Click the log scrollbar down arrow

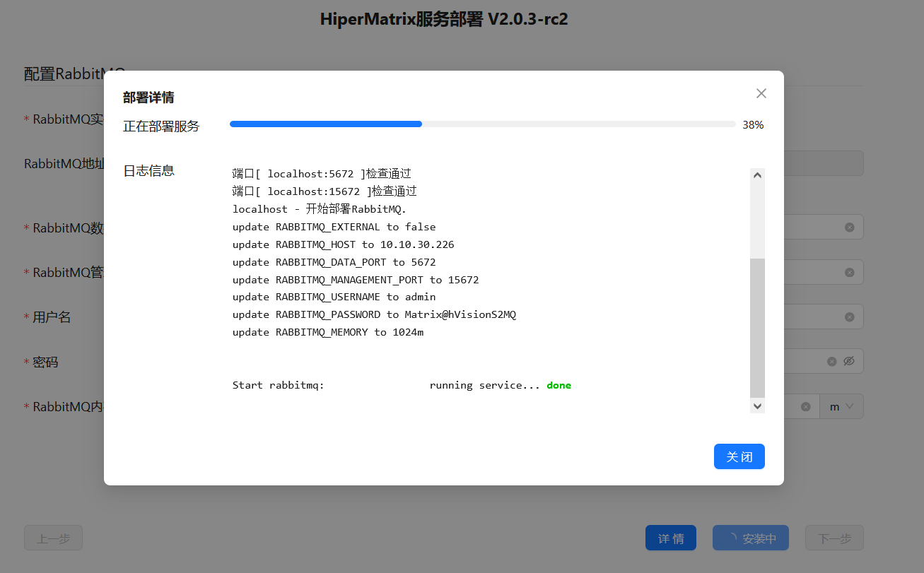pyautogui.click(x=757, y=406)
